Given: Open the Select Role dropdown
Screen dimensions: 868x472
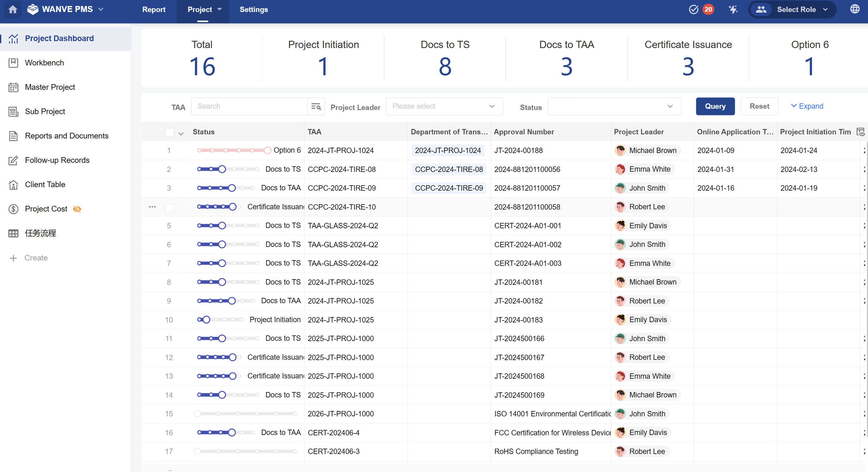Looking at the screenshot, I should (x=792, y=9).
